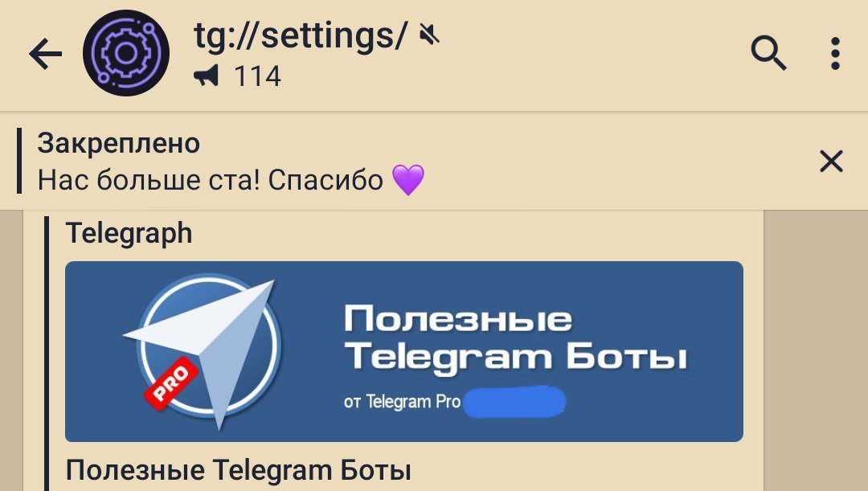This screenshot has height=491, width=868.
Task: Click the red PRO badge
Action: coord(171,383)
